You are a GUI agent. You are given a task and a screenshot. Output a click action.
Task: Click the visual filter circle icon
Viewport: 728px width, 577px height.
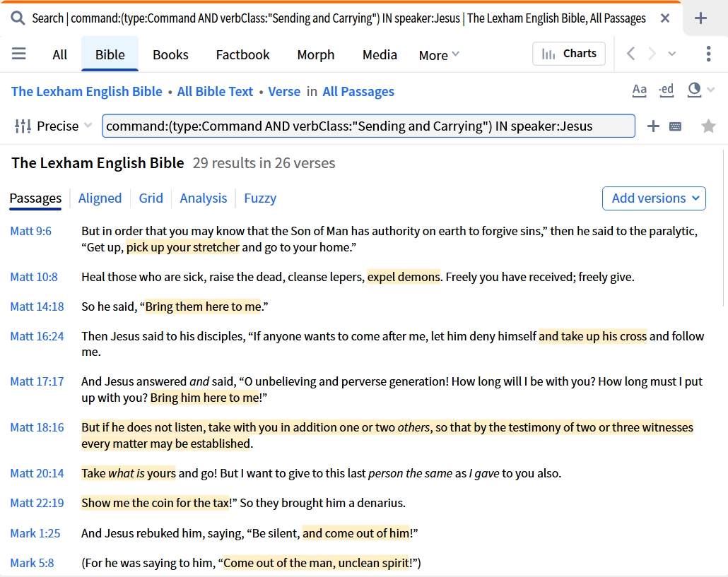[694, 90]
